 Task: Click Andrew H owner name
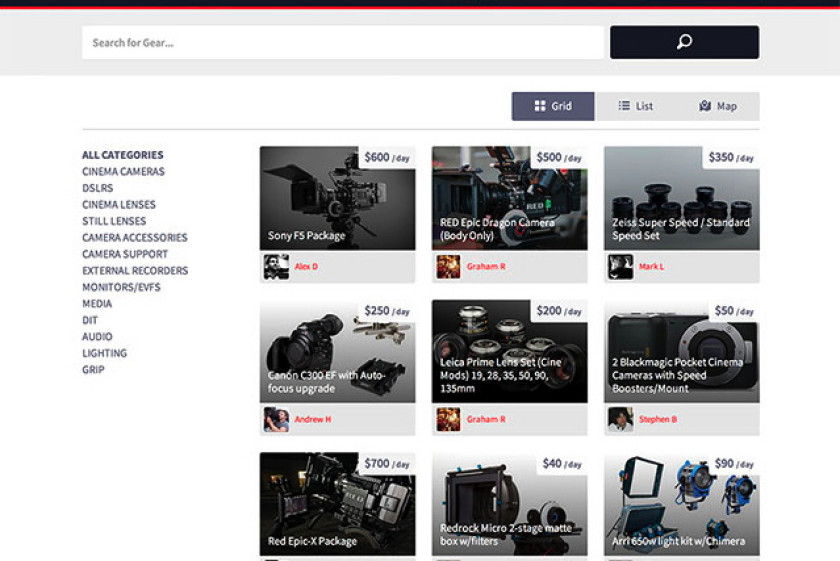tap(313, 419)
